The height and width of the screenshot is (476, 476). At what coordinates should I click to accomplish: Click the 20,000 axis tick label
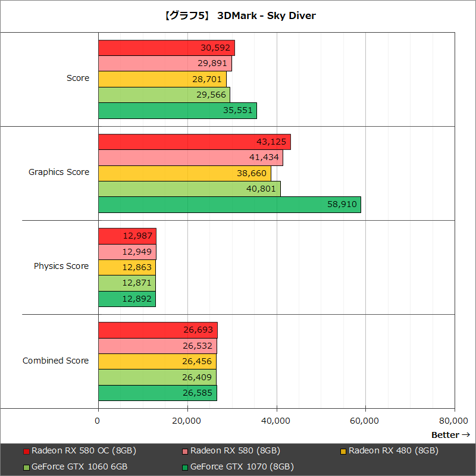pyautogui.click(x=186, y=421)
